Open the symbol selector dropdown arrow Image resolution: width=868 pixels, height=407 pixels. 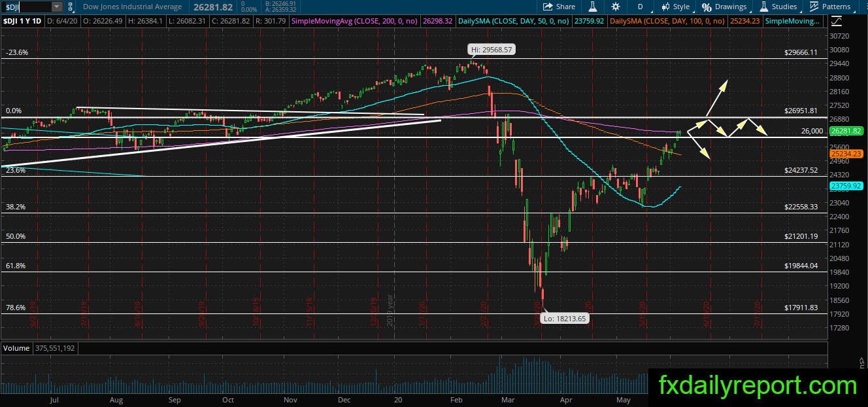point(57,7)
